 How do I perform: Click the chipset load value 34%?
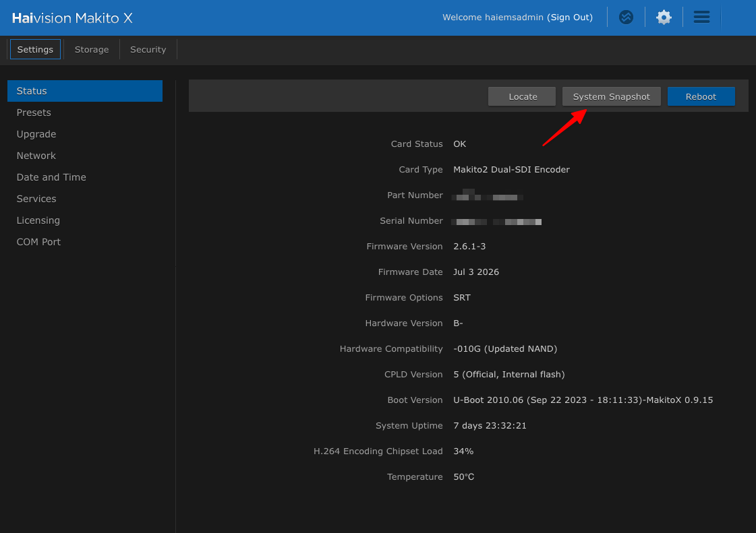tap(463, 451)
